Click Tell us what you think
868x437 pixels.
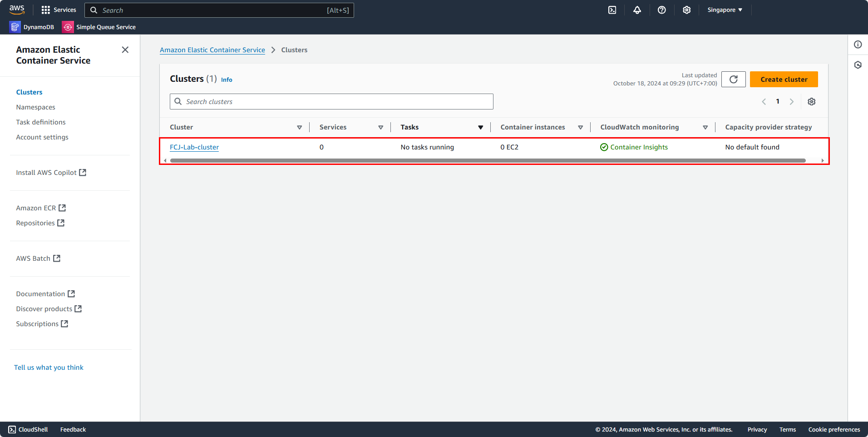click(x=49, y=367)
